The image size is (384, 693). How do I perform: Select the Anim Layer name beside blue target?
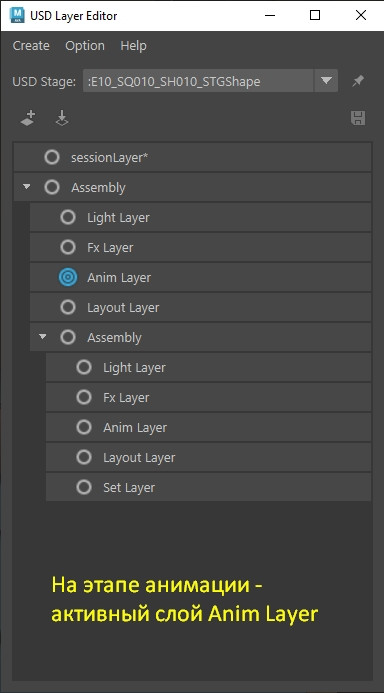[x=119, y=278]
